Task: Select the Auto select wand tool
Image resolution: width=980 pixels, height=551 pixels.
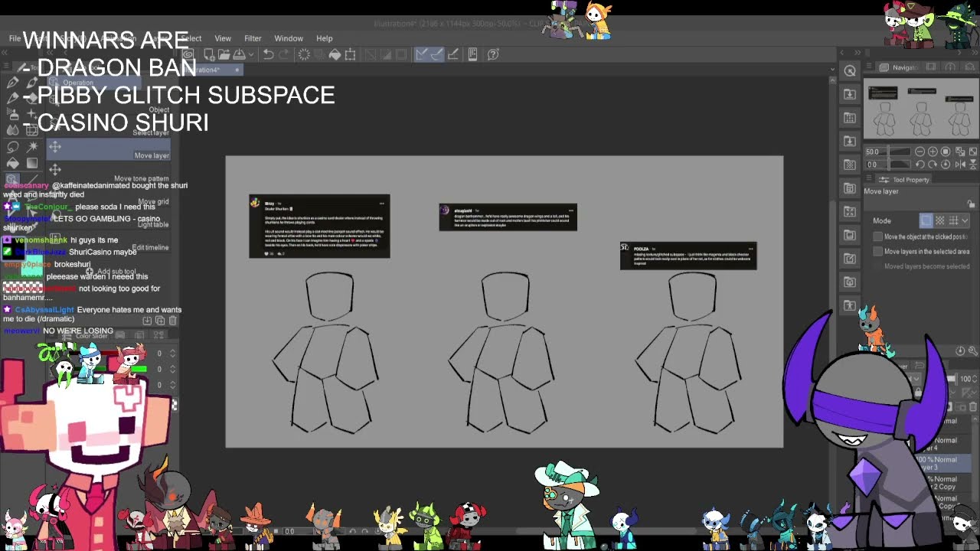Action: coord(32,147)
